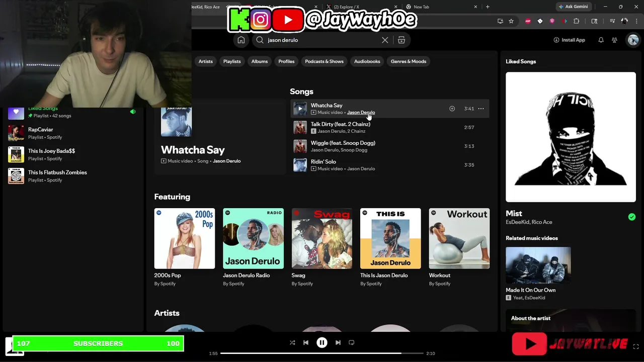The width and height of the screenshot is (644, 362).
Task: Switch to the (2) Explore / X tab
Action: (x=360, y=7)
